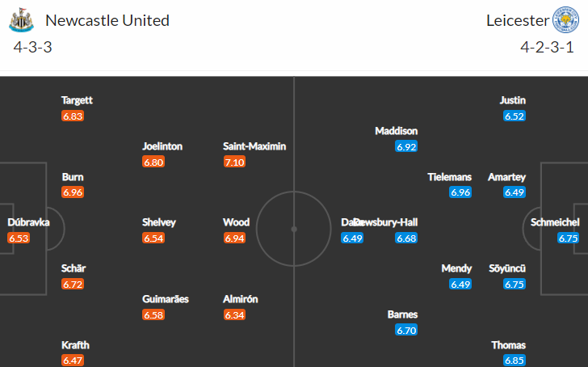Select Saint-Maximin's 7.10 rating badge
The width and height of the screenshot is (588, 367).
coord(234,162)
